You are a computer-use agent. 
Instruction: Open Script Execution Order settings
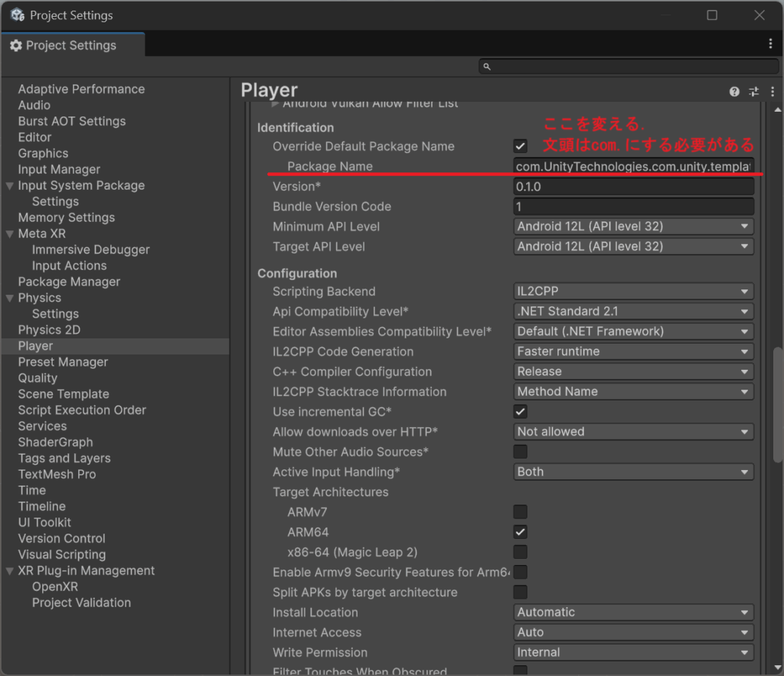[82, 410]
